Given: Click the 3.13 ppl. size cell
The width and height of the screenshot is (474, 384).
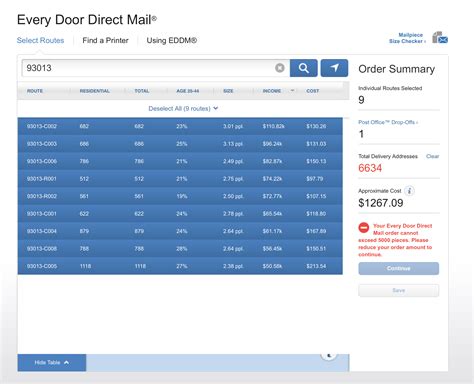Looking at the screenshot, I should pyautogui.click(x=233, y=144).
